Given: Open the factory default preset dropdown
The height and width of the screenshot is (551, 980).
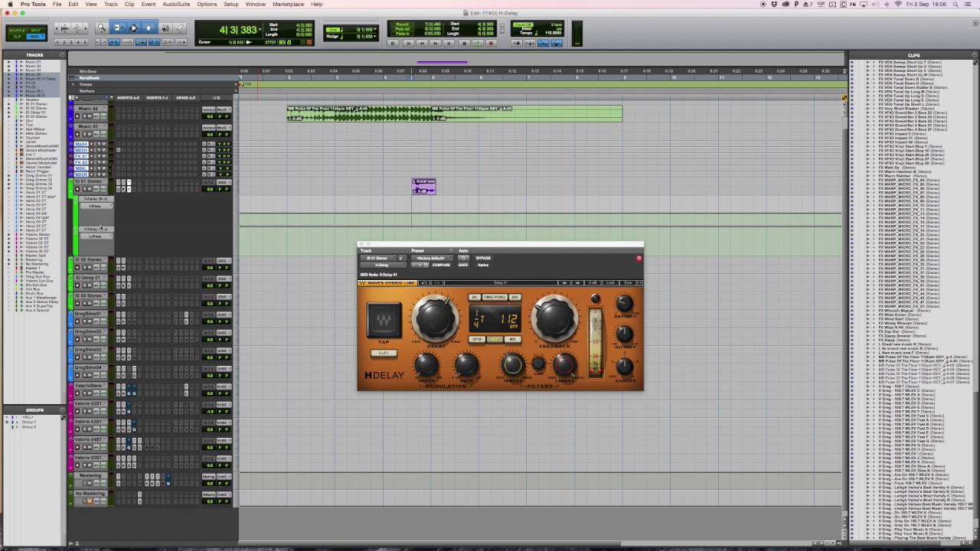Looking at the screenshot, I should [433, 258].
